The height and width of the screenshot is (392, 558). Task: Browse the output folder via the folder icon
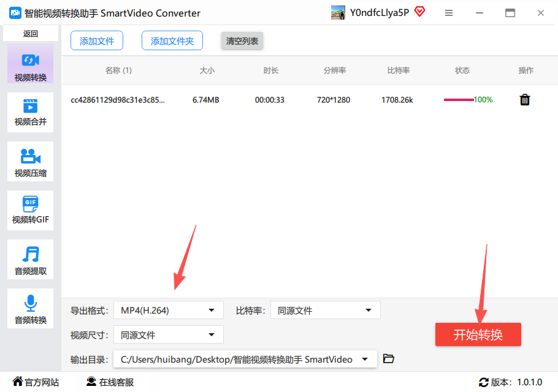point(389,358)
